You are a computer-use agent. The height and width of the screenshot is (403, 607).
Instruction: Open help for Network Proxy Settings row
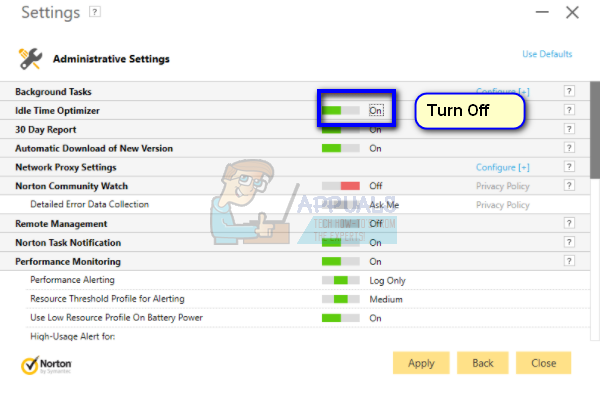(x=569, y=167)
